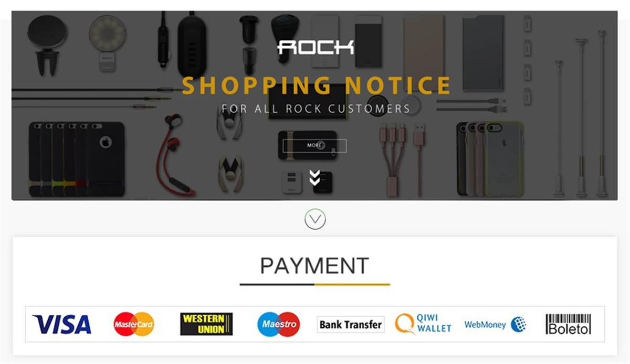The height and width of the screenshot is (364, 630).
Task: Click the WebMoney payment logo
Action: 495,325
